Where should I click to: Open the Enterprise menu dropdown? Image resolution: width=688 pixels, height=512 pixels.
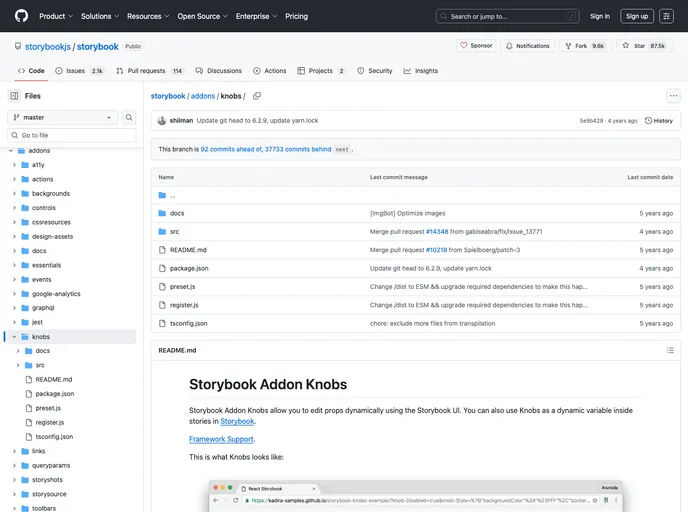(256, 16)
